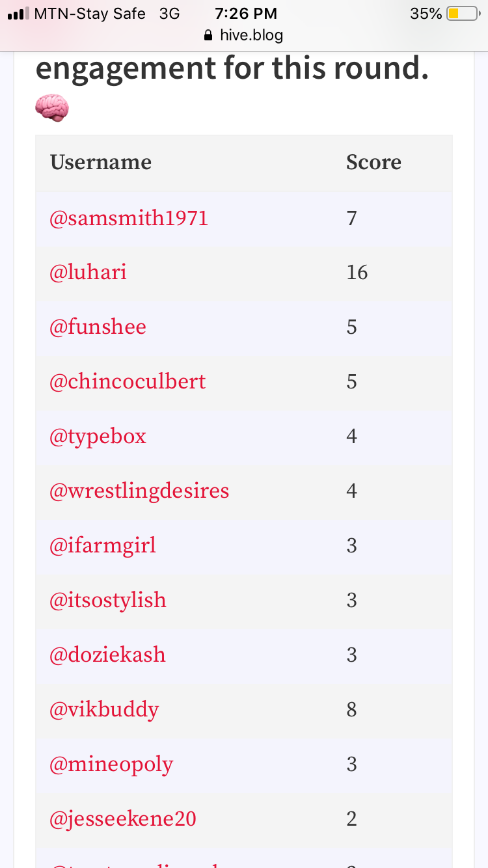The width and height of the screenshot is (488, 868).
Task: Select the @typebox username link
Action: point(98,436)
